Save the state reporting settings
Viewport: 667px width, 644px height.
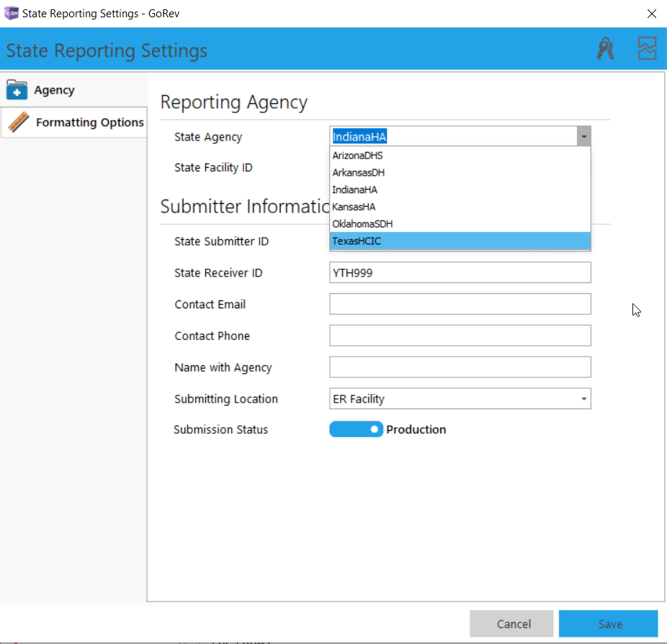pos(609,624)
